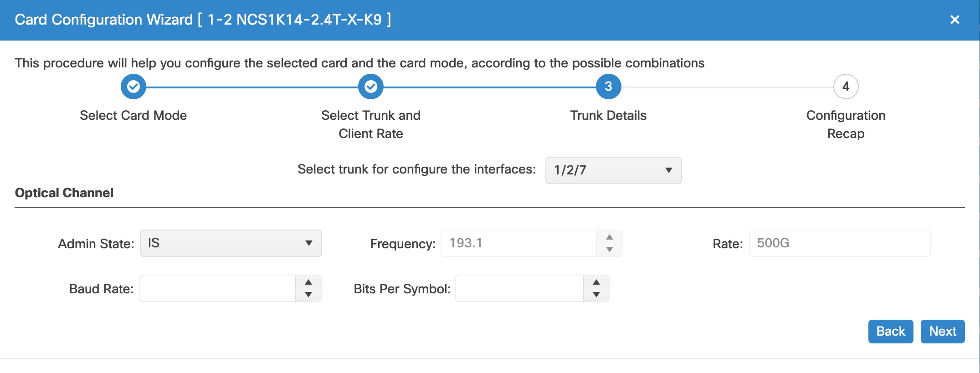The image size is (980, 373).
Task: Click the step 4 Configuration Recap circle
Action: (846, 87)
